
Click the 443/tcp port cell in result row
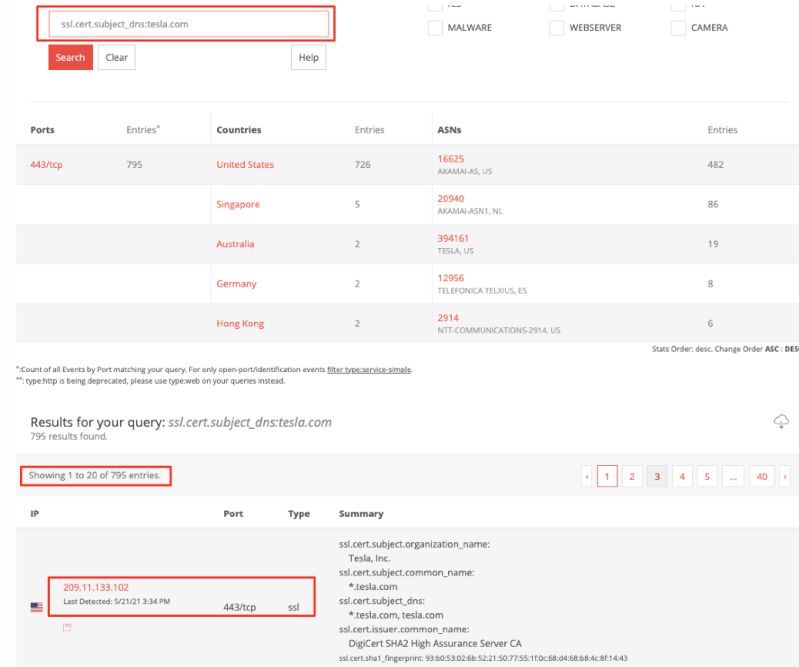pyautogui.click(x=239, y=607)
